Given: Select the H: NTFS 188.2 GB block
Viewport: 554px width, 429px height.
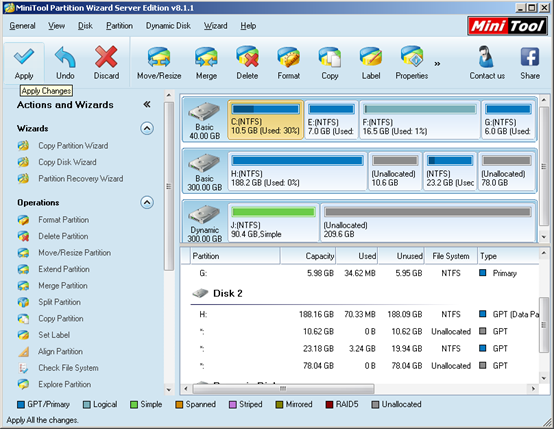Looking at the screenshot, I should point(297,171).
